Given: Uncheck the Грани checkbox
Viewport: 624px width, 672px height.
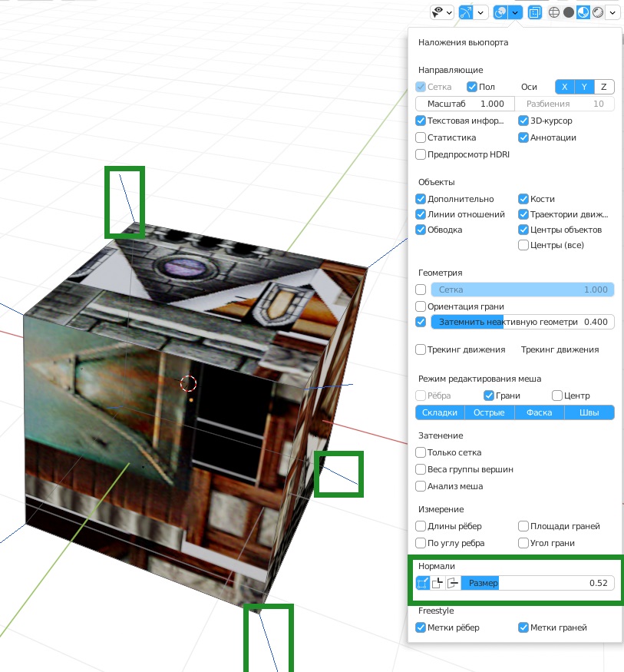Looking at the screenshot, I should tap(489, 396).
